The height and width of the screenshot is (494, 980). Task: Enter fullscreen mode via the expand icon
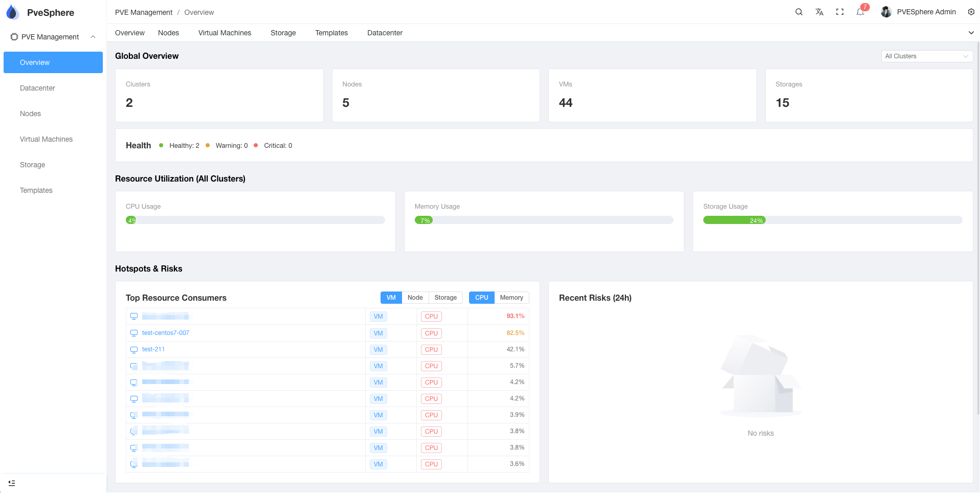pyautogui.click(x=839, y=11)
